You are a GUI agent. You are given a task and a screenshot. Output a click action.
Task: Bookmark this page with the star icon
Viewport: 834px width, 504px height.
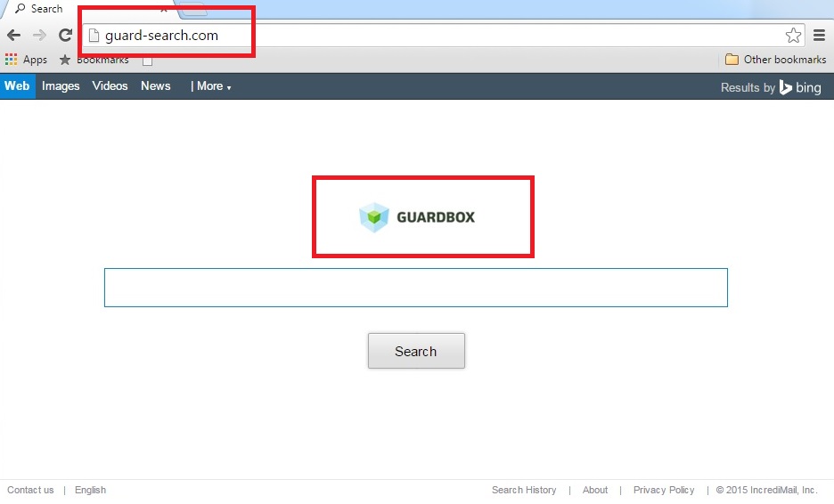pyautogui.click(x=793, y=35)
